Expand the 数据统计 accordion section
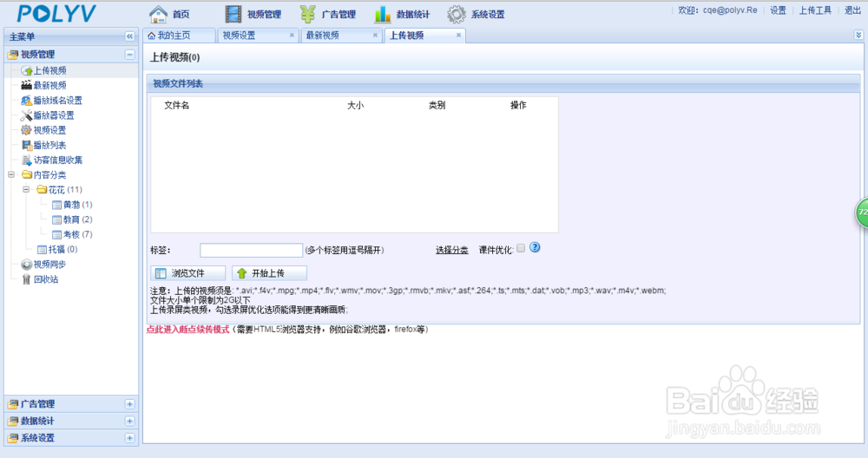The image size is (868, 458). [x=129, y=422]
